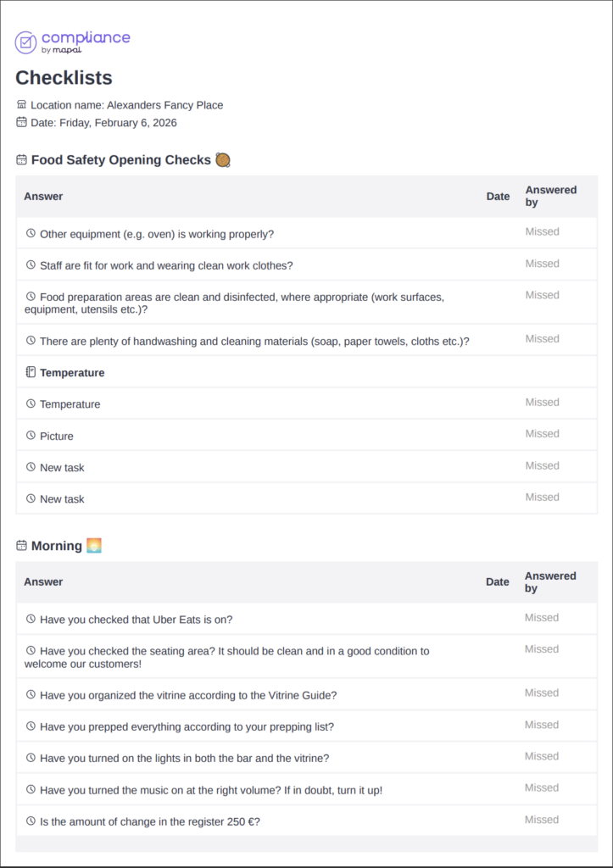Image resolution: width=613 pixels, height=868 pixels.
Task: Select the Food Safety Opening Checks heading
Action: (120, 159)
